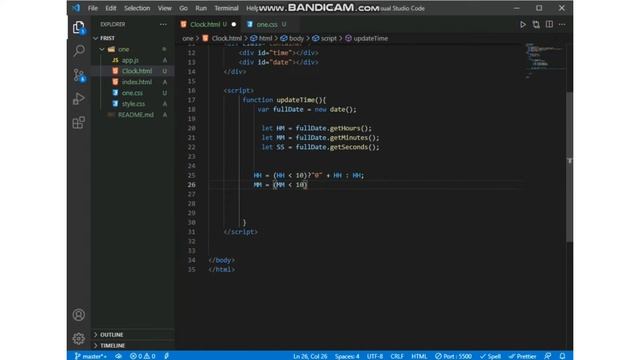This screenshot has height=360, width=640.
Task: Open the Terminal menu
Action: 227,8
